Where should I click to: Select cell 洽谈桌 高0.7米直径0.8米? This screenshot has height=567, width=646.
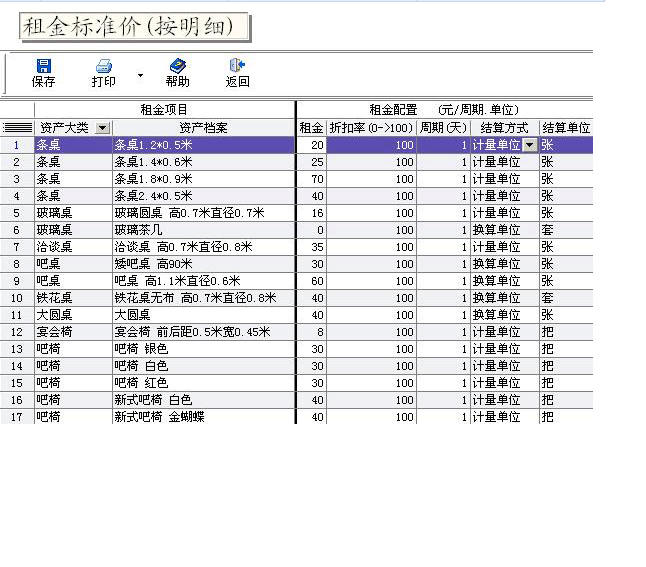[x=204, y=247]
